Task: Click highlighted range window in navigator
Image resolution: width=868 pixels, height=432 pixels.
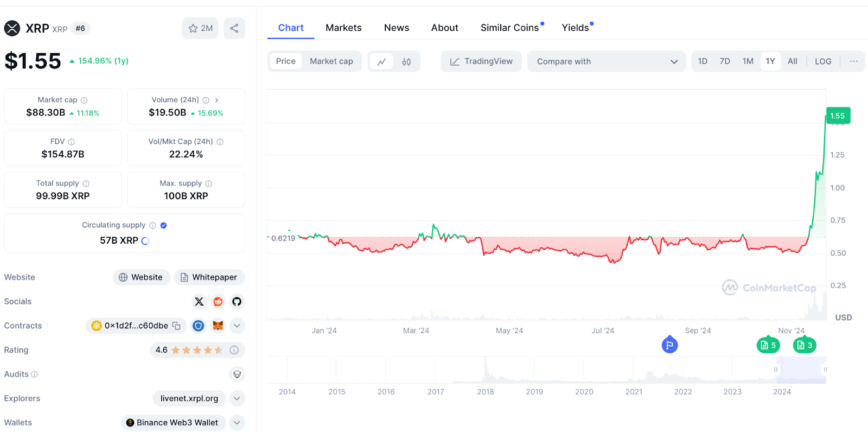Action: point(801,370)
